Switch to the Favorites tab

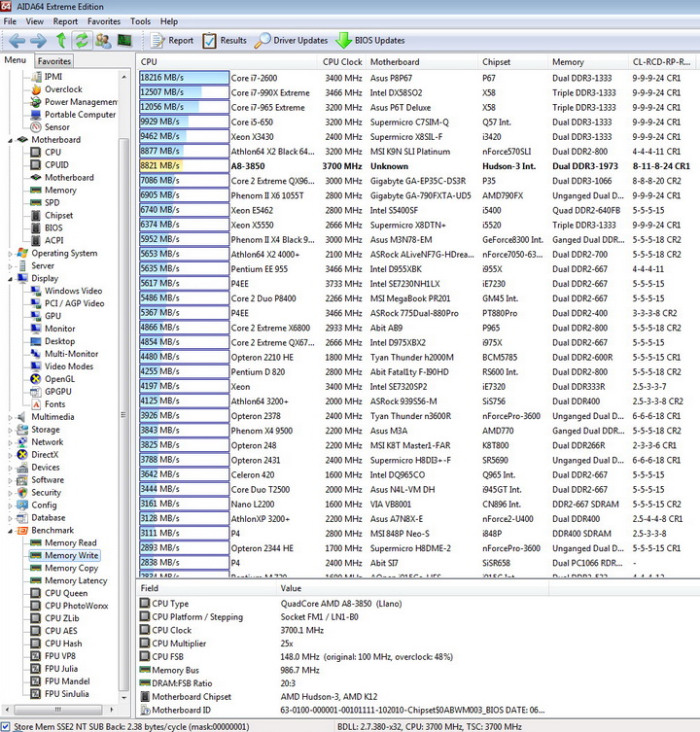(x=54, y=61)
